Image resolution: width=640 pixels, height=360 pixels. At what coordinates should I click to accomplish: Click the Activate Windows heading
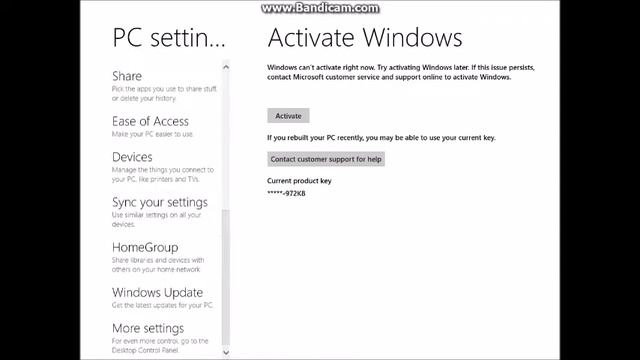[365, 38]
